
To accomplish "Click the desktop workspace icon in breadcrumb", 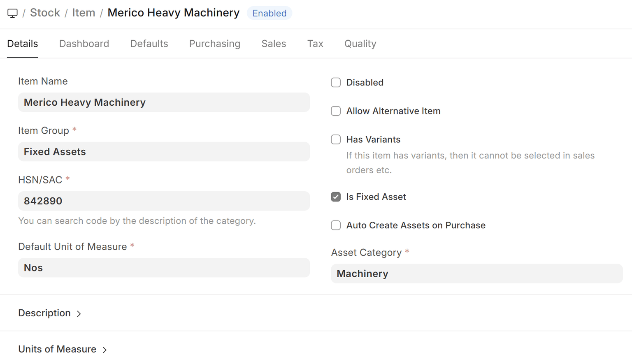I will pos(12,13).
